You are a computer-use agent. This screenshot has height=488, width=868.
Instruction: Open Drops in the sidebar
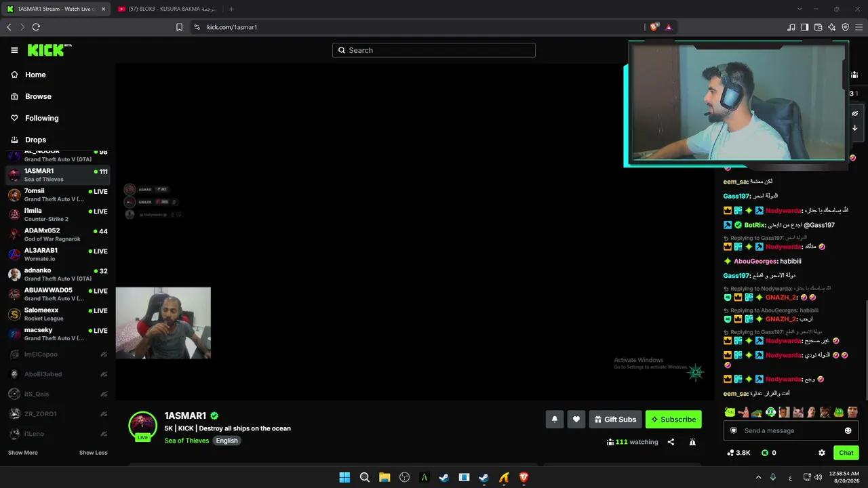pyautogui.click(x=28, y=140)
